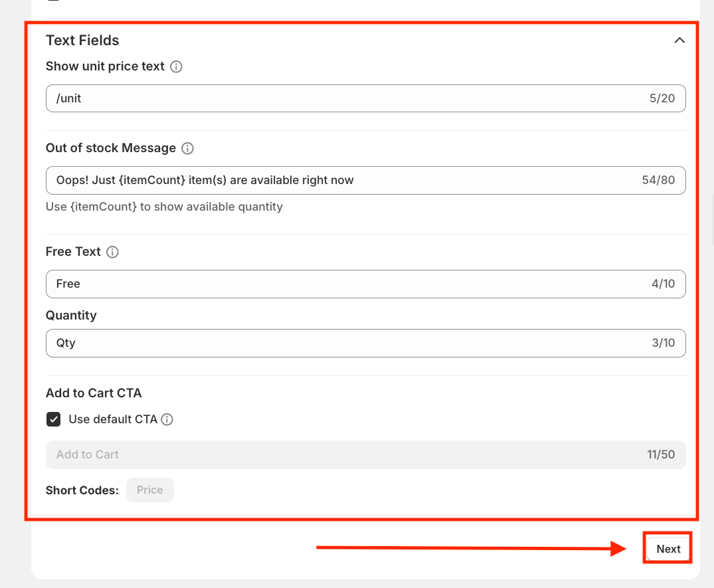This screenshot has height=588, width=714.
Task: Click the Use default CTA label text
Action: (113, 419)
